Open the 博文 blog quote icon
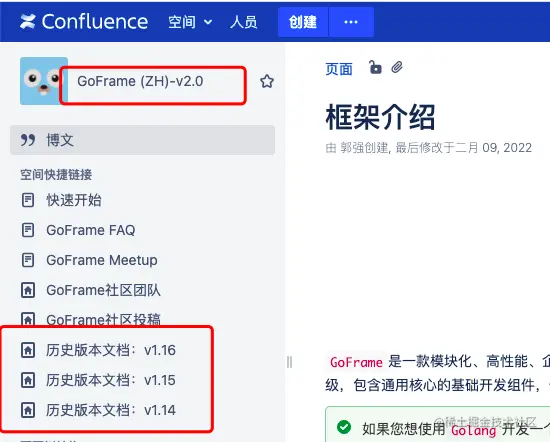Viewport: 550px width, 442px height. [28, 140]
